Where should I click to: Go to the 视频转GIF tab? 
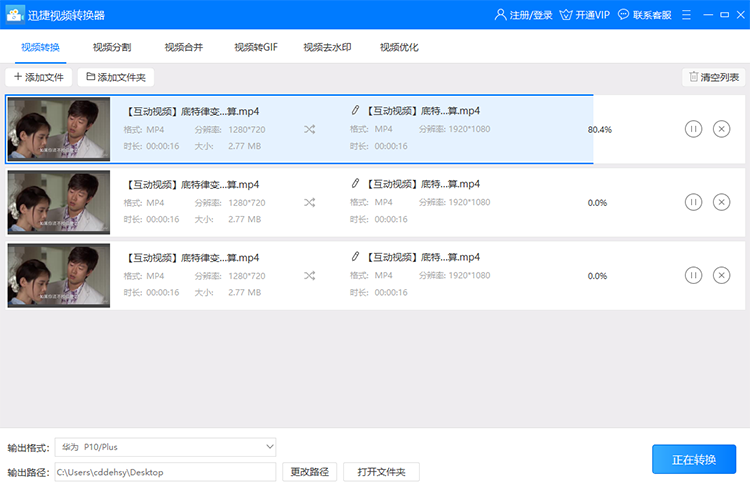pos(256,47)
